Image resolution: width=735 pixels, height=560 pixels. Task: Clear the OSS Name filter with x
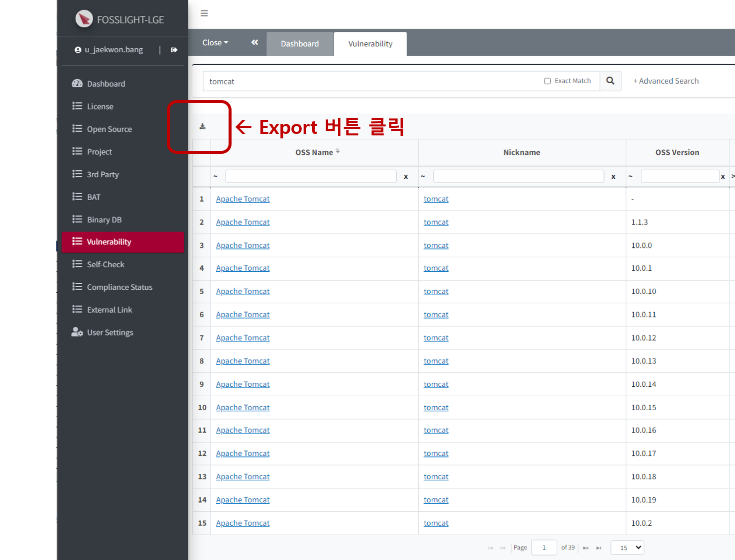[x=406, y=177]
